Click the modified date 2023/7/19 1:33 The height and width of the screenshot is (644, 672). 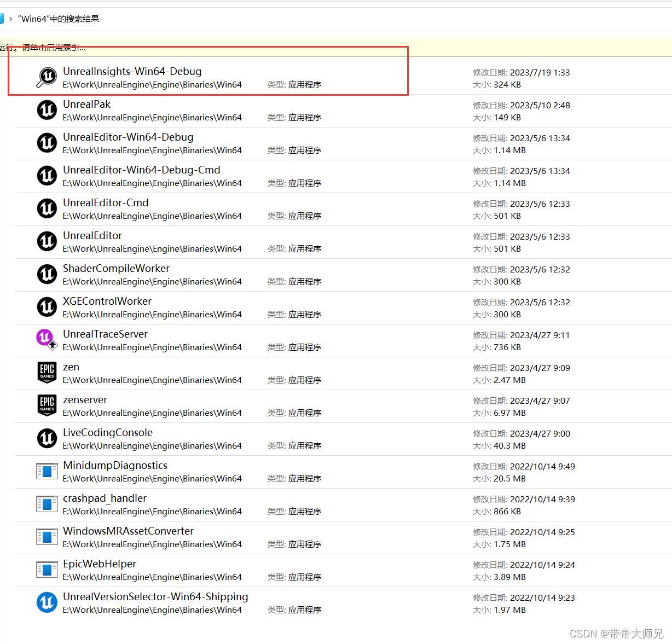pos(540,72)
